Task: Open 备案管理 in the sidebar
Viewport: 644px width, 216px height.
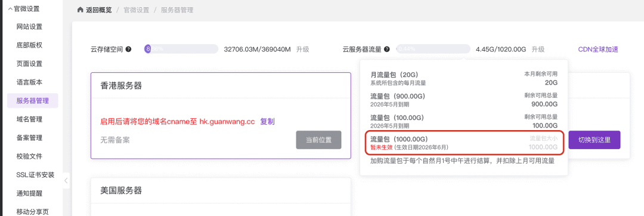Action: click(x=29, y=138)
